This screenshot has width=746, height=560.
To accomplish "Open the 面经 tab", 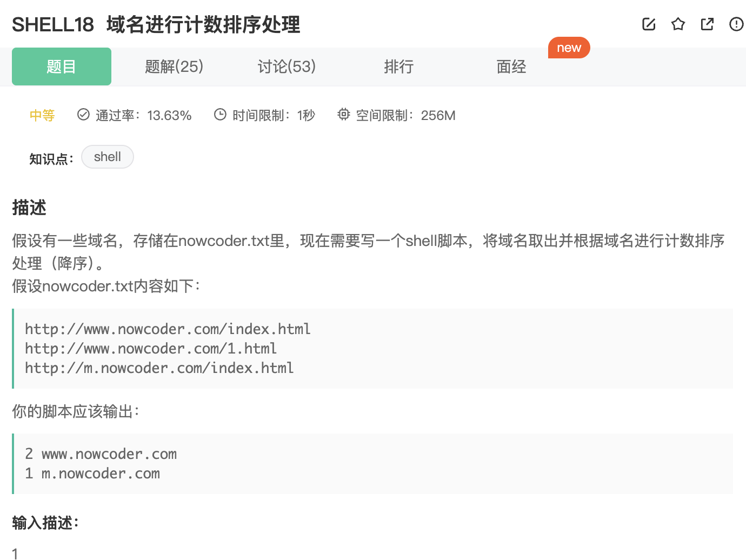I will pos(511,66).
